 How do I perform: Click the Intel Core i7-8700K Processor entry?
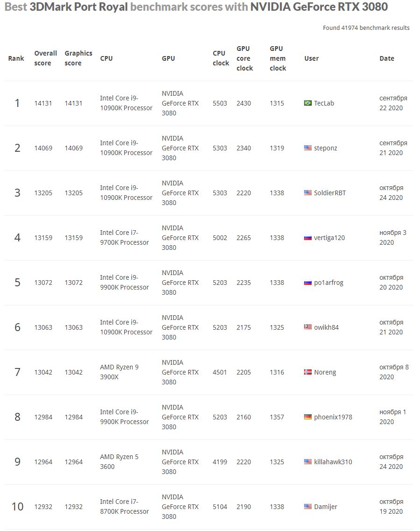tap(124, 507)
